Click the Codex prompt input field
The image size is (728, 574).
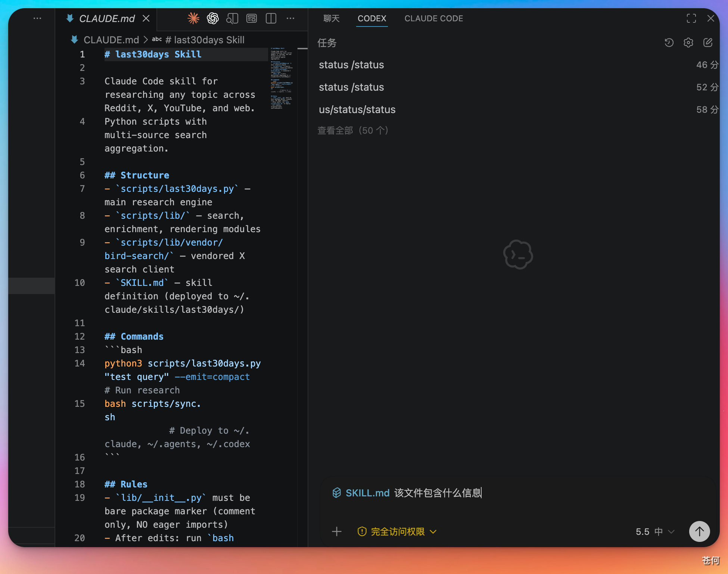(519, 493)
